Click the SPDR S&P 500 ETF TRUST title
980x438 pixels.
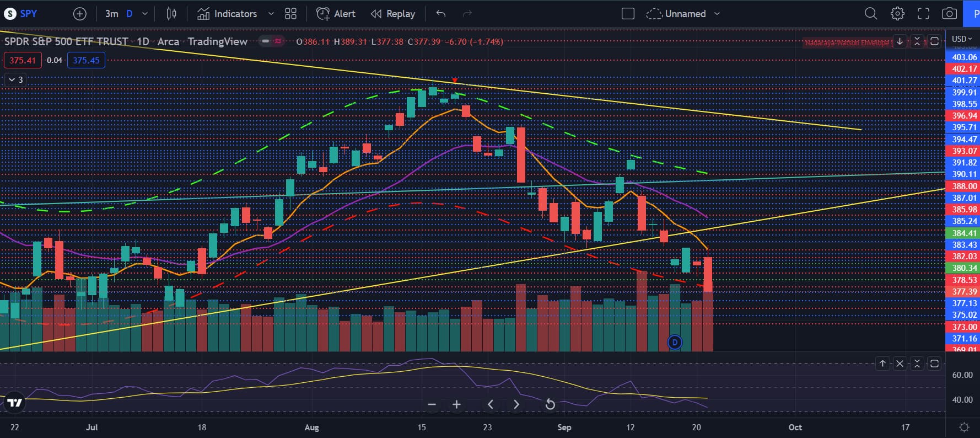pyautogui.click(x=66, y=41)
